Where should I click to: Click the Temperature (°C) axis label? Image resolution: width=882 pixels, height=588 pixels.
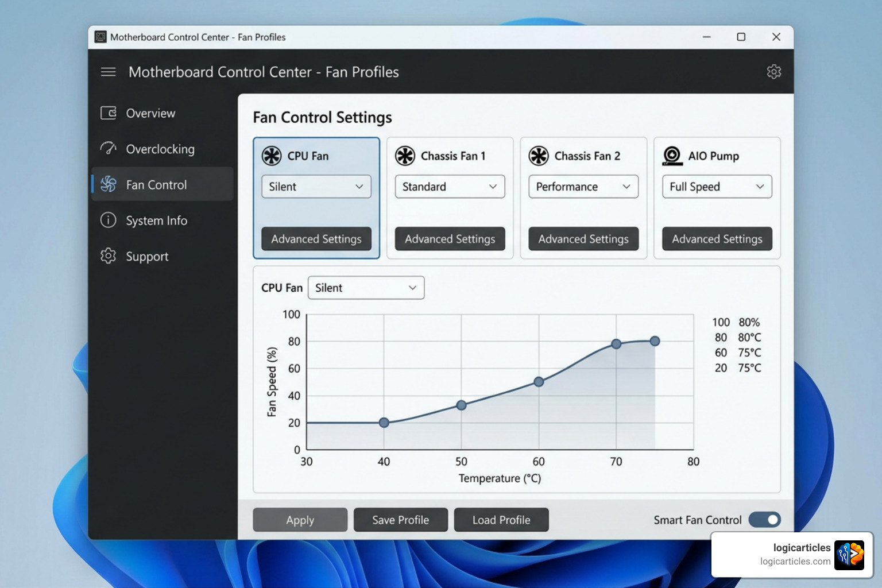click(500, 478)
